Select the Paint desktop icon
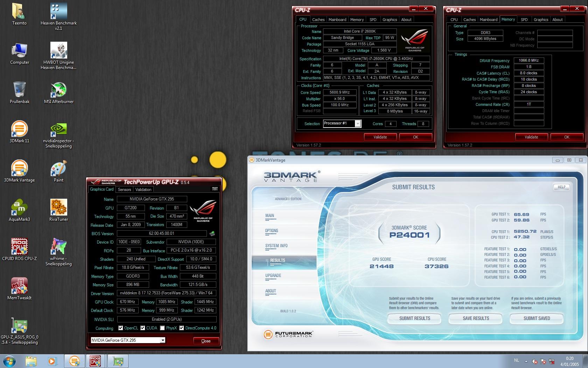 pos(58,171)
